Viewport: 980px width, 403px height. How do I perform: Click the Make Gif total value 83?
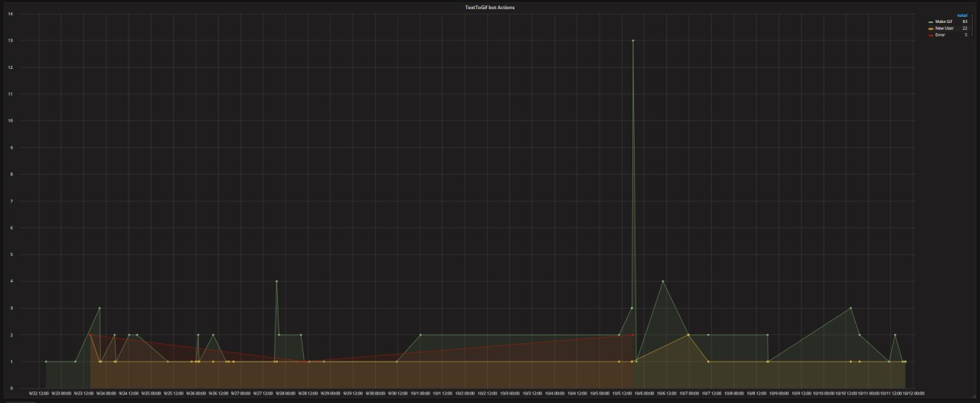click(x=965, y=21)
